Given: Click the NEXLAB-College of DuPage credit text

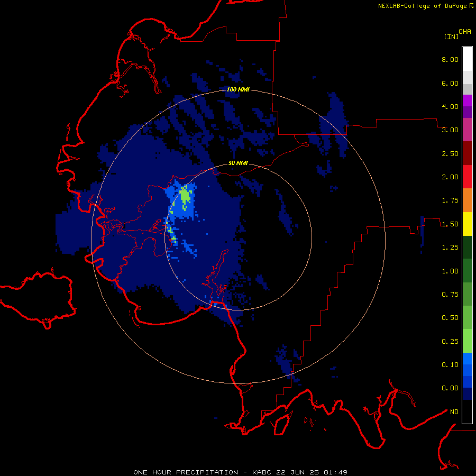Looking at the screenshot, I should click(x=423, y=6).
